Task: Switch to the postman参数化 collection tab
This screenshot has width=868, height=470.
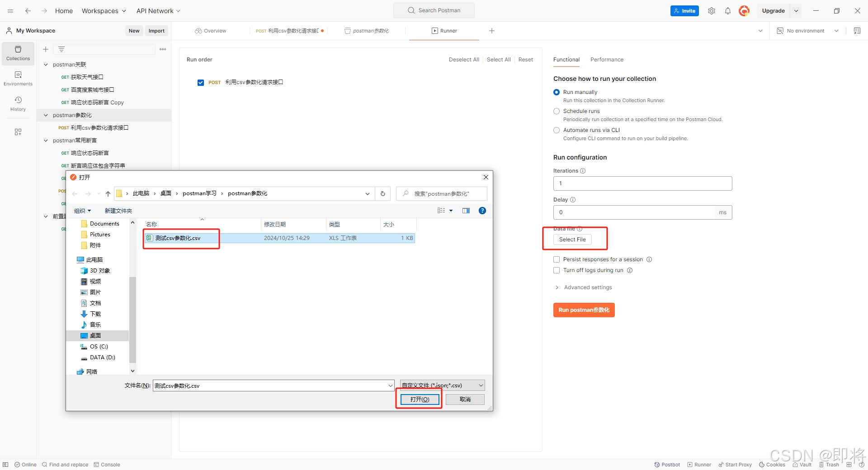Action: (x=367, y=31)
